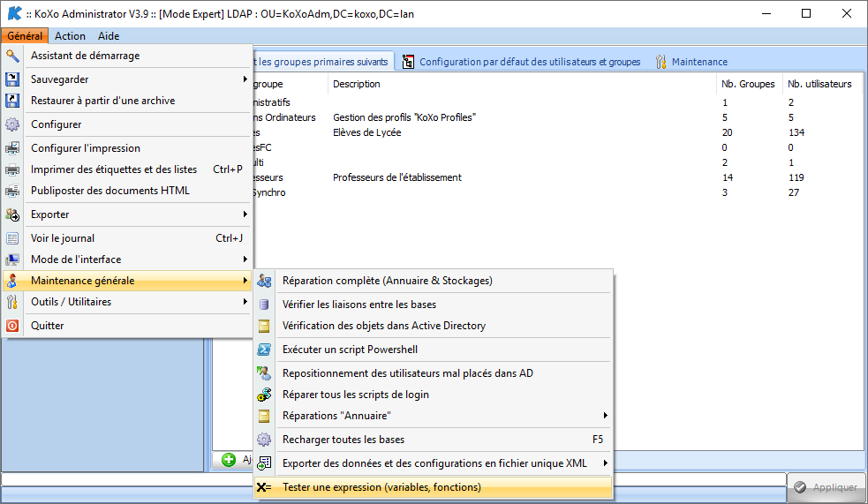Screen dimensions: 868x504
Task: Click the journal icon next to Voir le journal
Action: tap(12, 238)
